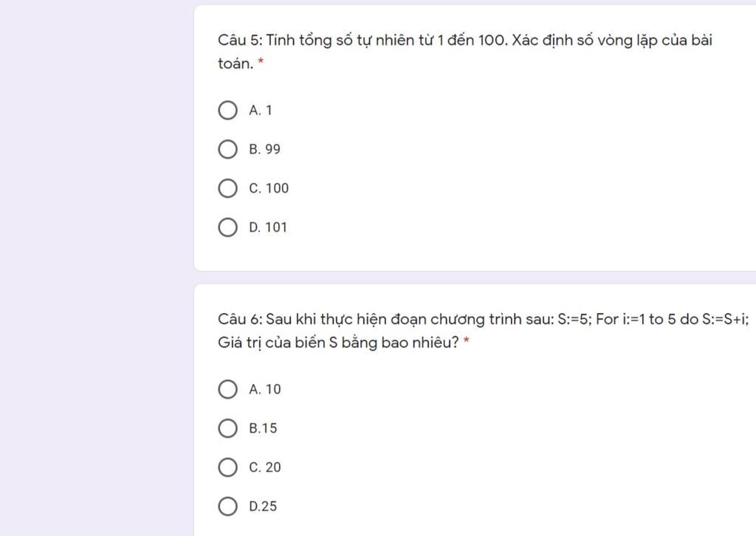
Task: Click the Câu 6 question title text
Action: [483, 331]
